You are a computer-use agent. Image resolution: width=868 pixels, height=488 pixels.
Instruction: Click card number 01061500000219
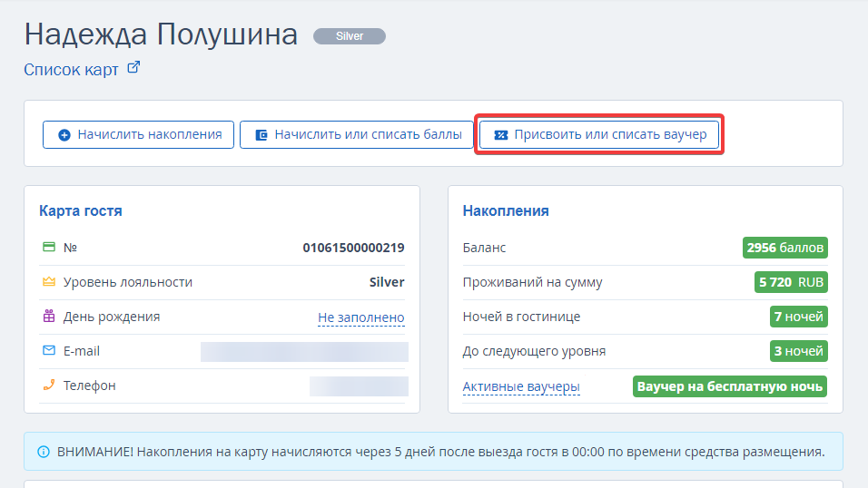pyautogui.click(x=353, y=248)
